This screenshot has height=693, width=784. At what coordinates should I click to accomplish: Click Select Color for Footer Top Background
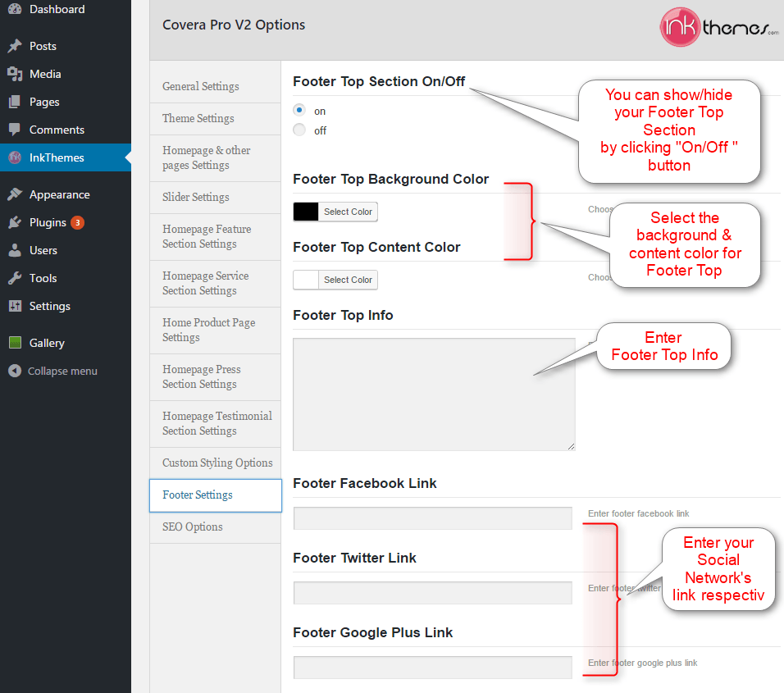pyautogui.click(x=348, y=212)
